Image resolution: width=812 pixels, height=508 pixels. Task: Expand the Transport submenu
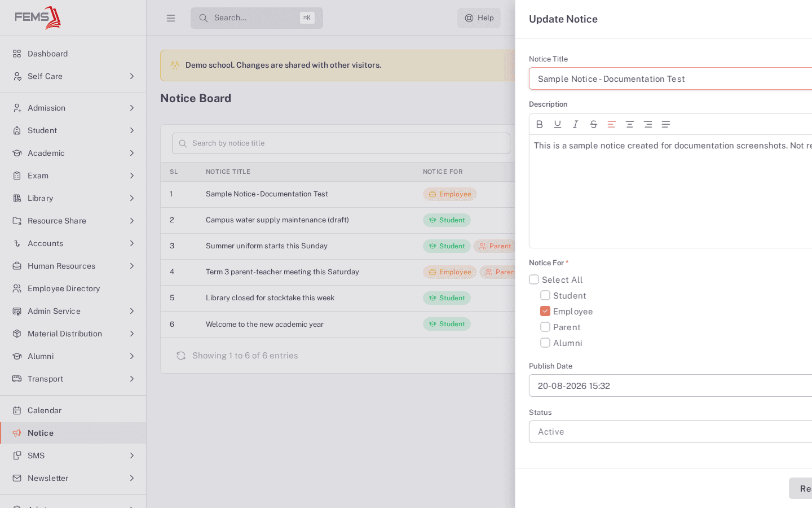(73, 379)
